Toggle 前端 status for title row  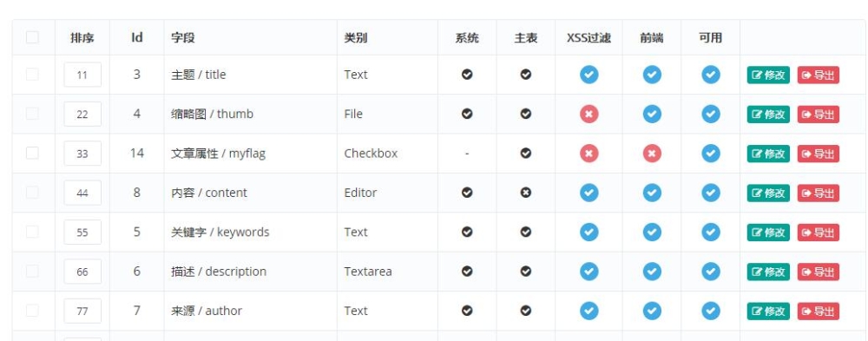point(652,75)
